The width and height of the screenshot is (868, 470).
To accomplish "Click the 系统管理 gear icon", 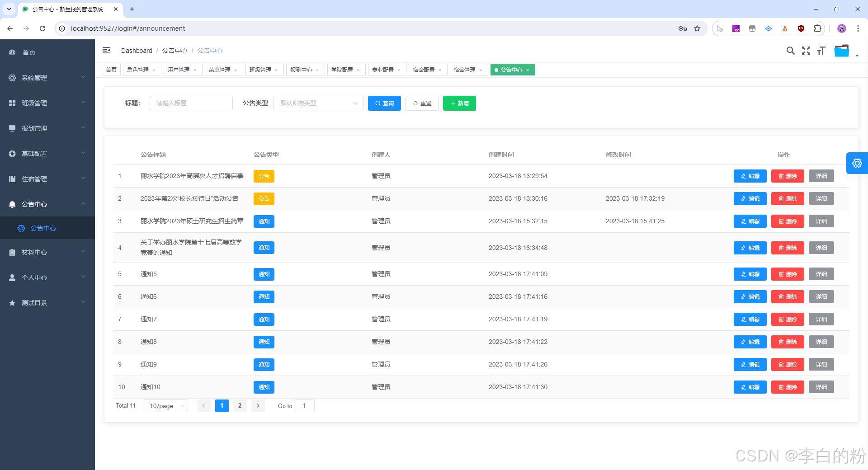I will (12, 78).
